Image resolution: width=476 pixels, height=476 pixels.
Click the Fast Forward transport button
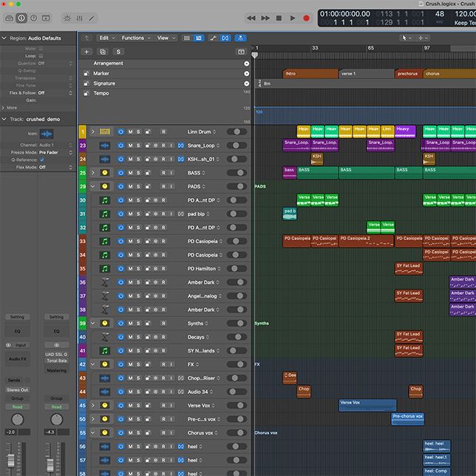tap(265, 18)
